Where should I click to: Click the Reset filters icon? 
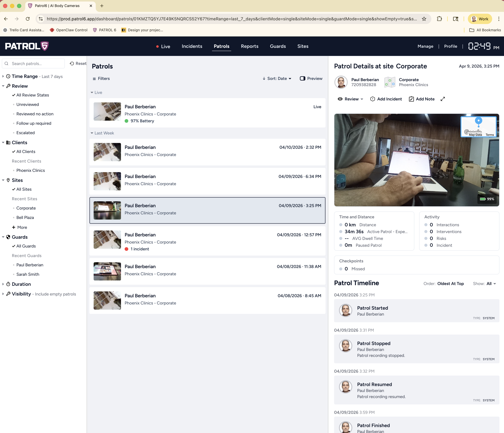coord(72,64)
